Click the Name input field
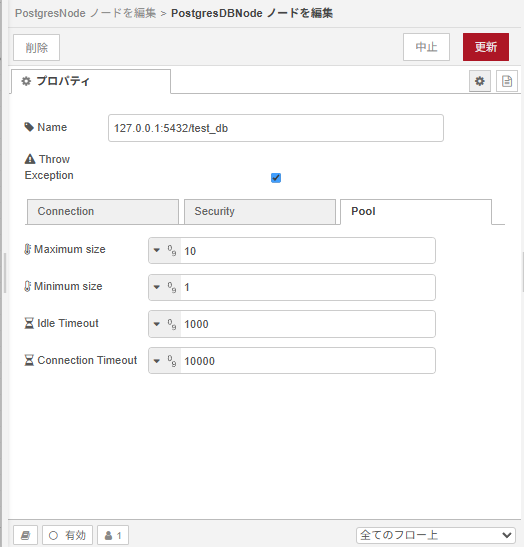This screenshot has width=524, height=547. coord(276,128)
